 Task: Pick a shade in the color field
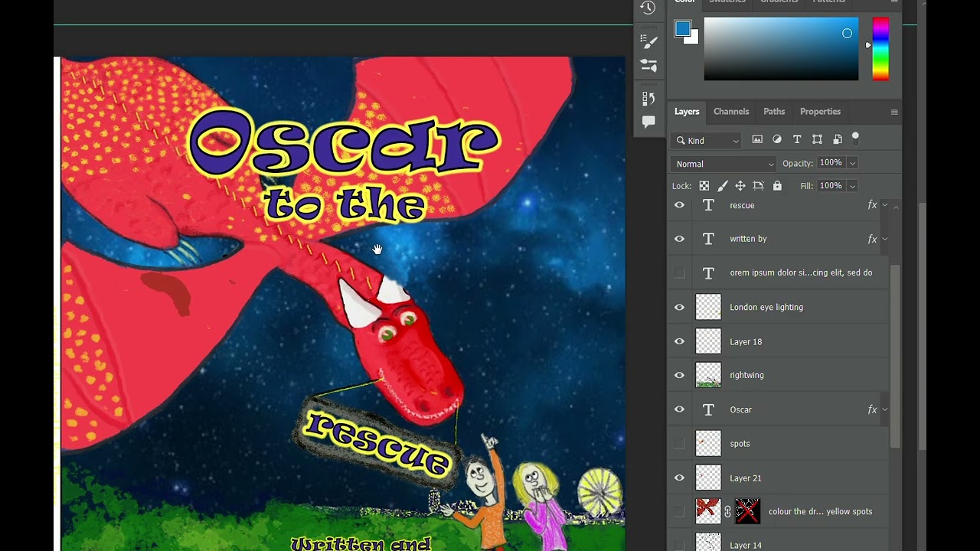(781, 48)
